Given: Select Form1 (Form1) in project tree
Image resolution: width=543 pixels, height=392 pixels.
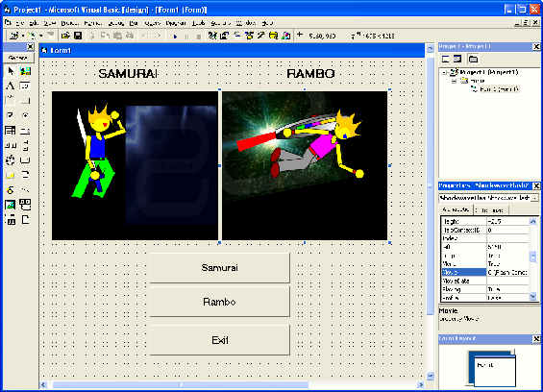Looking at the screenshot, I should coord(499,89).
